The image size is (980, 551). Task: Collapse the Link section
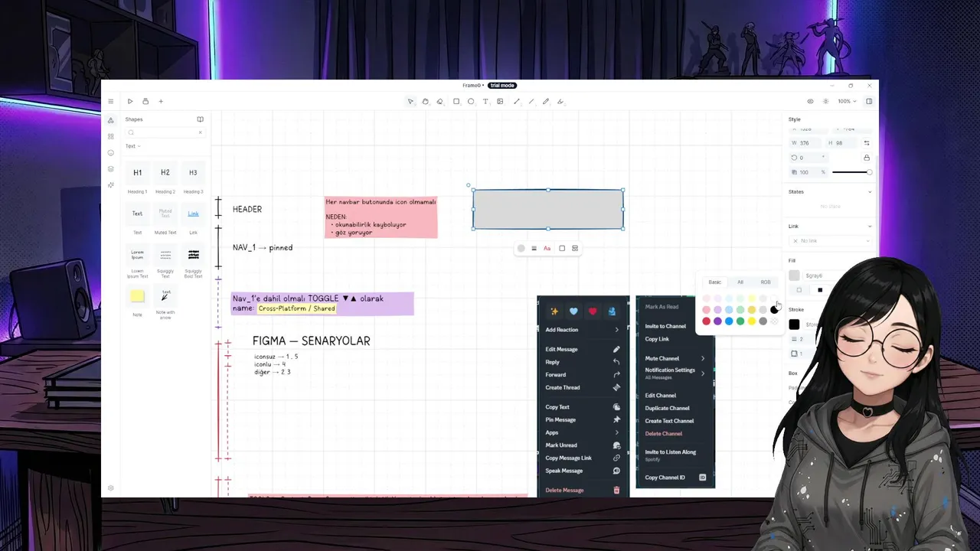click(x=870, y=227)
